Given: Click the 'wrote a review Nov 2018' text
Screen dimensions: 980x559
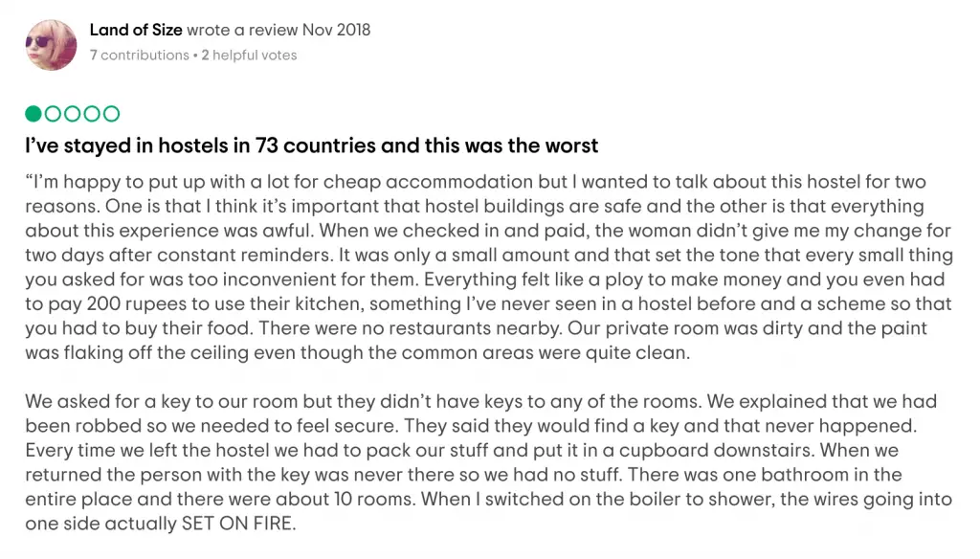Looking at the screenshot, I should click(x=278, y=30).
